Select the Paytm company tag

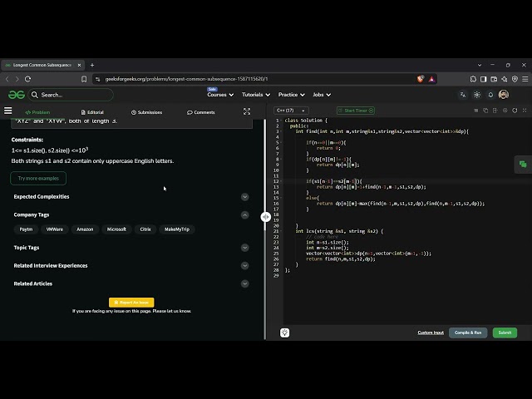tap(26, 229)
